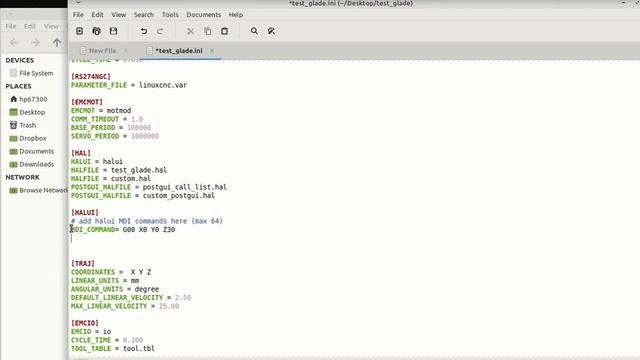Click the add halui MDI commands comment
The width and height of the screenshot is (640, 360).
(x=147, y=221)
